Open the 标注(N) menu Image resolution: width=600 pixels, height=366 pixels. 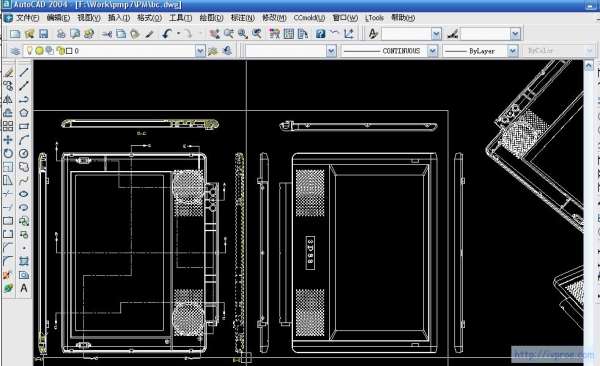(243, 18)
